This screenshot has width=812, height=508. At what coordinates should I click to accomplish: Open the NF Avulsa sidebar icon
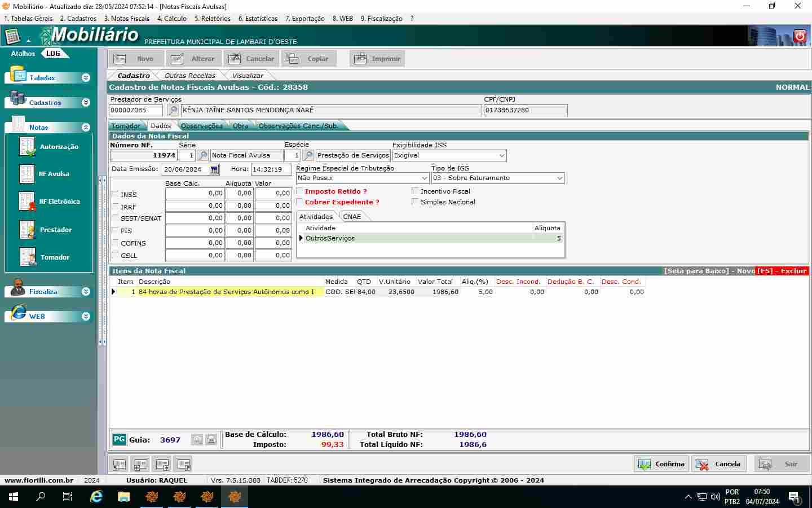pyautogui.click(x=27, y=174)
